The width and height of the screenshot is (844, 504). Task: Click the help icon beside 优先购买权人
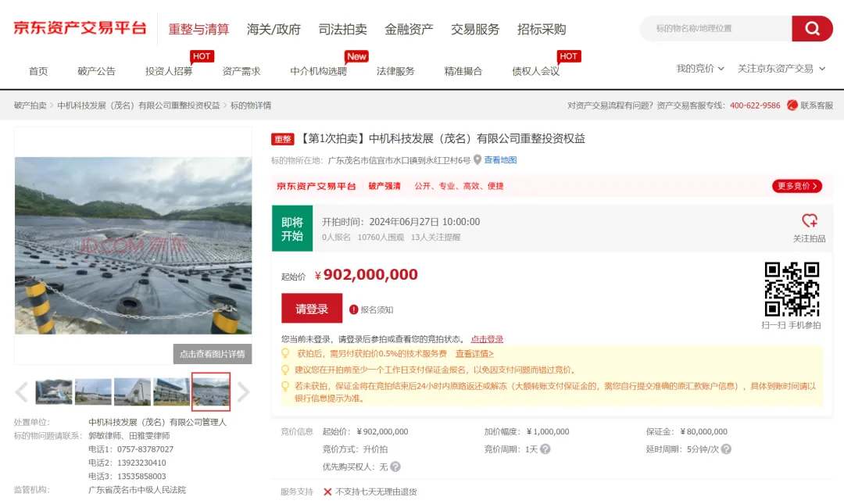pos(395,466)
